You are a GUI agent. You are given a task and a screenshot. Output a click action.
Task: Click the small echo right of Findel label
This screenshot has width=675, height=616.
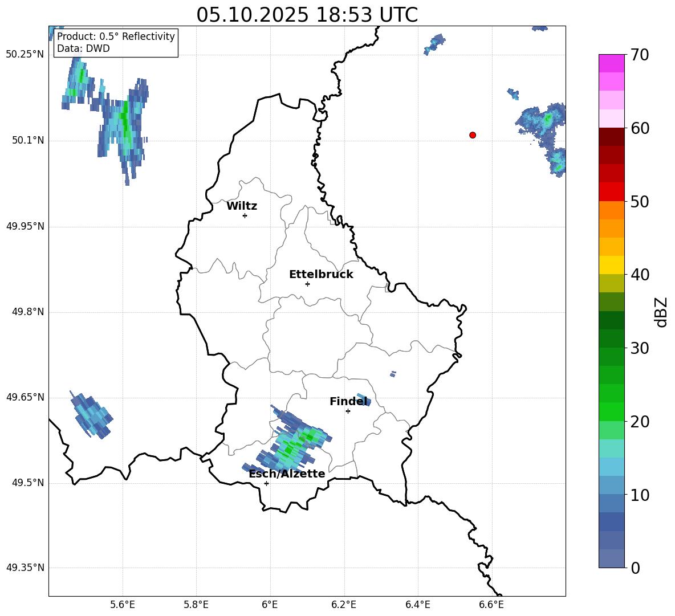point(364,399)
